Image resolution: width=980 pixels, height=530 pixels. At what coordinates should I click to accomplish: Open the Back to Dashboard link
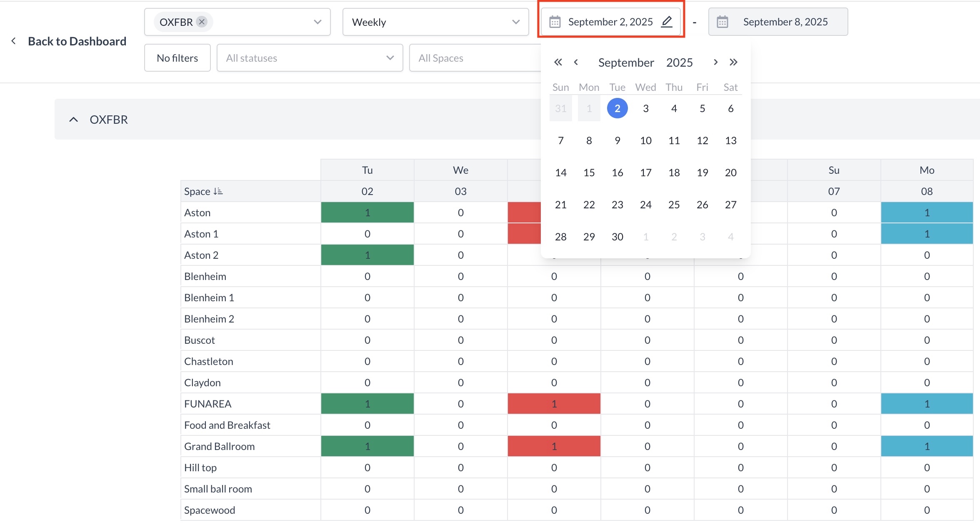point(77,41)
